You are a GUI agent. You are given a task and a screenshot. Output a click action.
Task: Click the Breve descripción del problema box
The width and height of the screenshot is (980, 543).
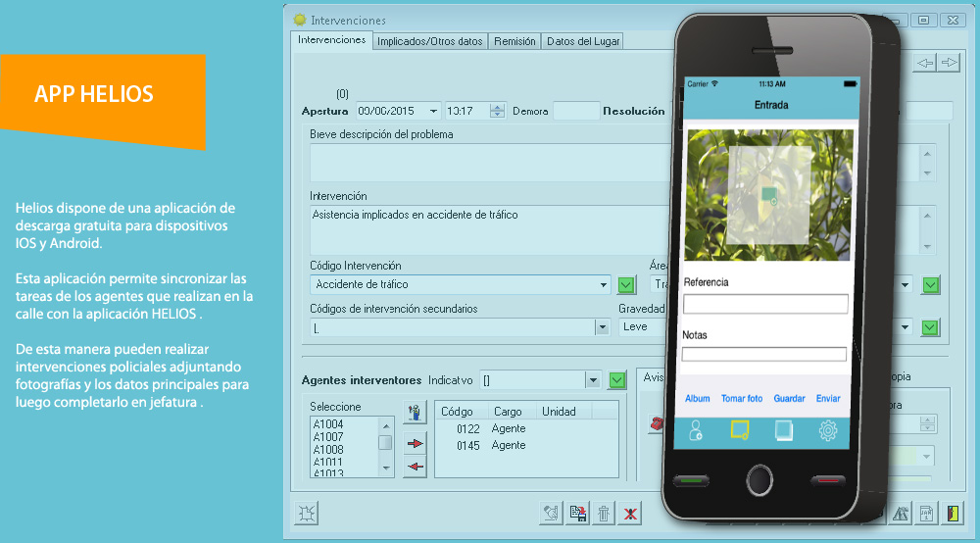pyautogui.click(x=490, y=163)
